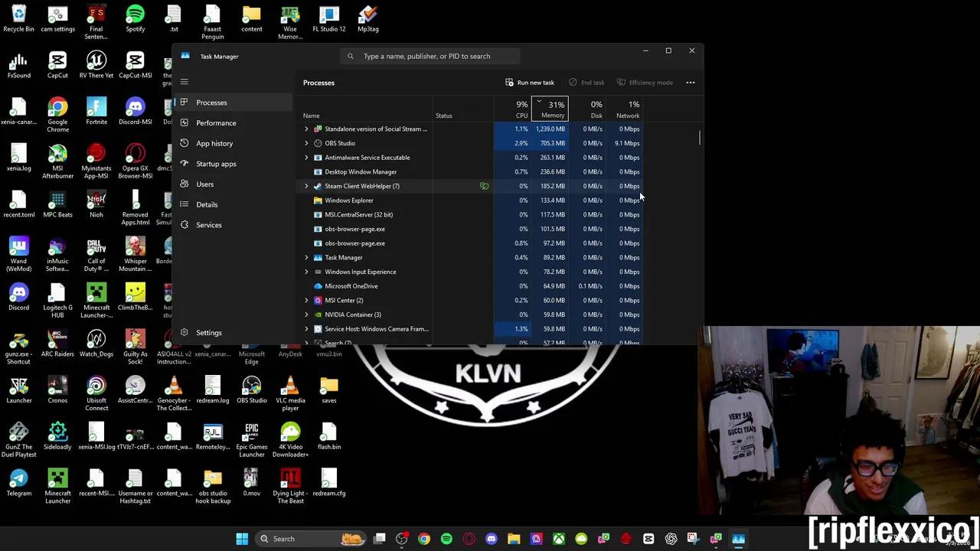The height and width of the screenshot is (551, 980).
Task: Select the VLC media player desktop icon
Action: coord(290,394)
